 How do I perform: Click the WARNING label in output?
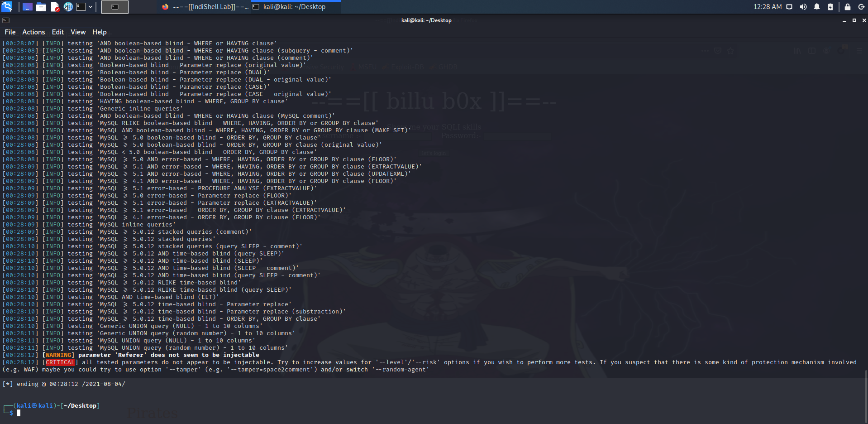(58, 355)
